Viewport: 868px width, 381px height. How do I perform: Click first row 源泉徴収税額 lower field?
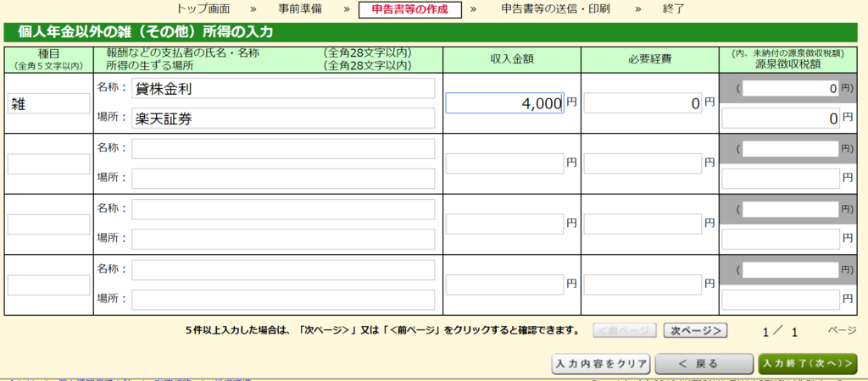[x=781, y=118]
